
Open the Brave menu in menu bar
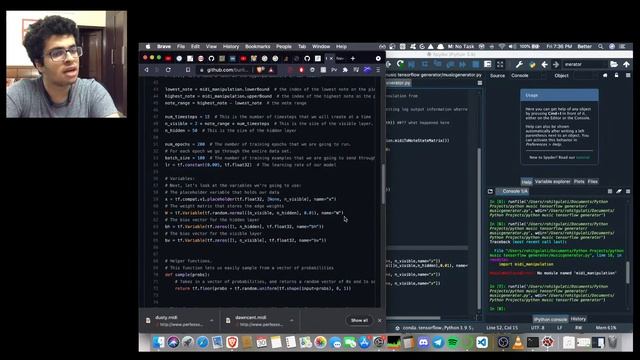[164, 47]
